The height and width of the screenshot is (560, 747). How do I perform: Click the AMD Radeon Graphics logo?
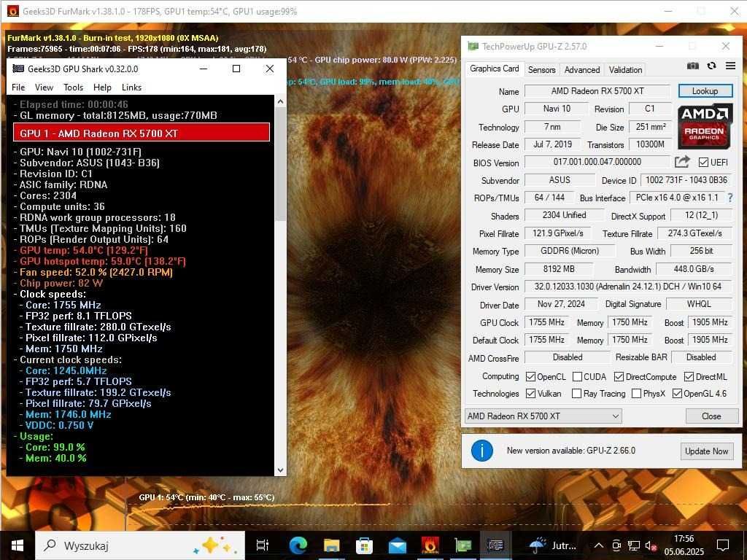click(x=704, y=127)
